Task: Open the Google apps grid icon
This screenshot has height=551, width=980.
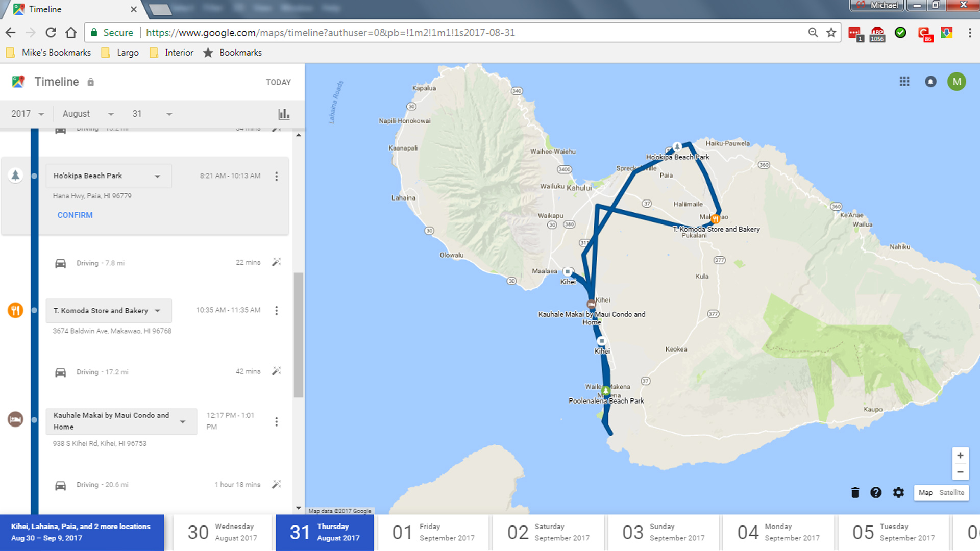Action: (x=904, y=82)
